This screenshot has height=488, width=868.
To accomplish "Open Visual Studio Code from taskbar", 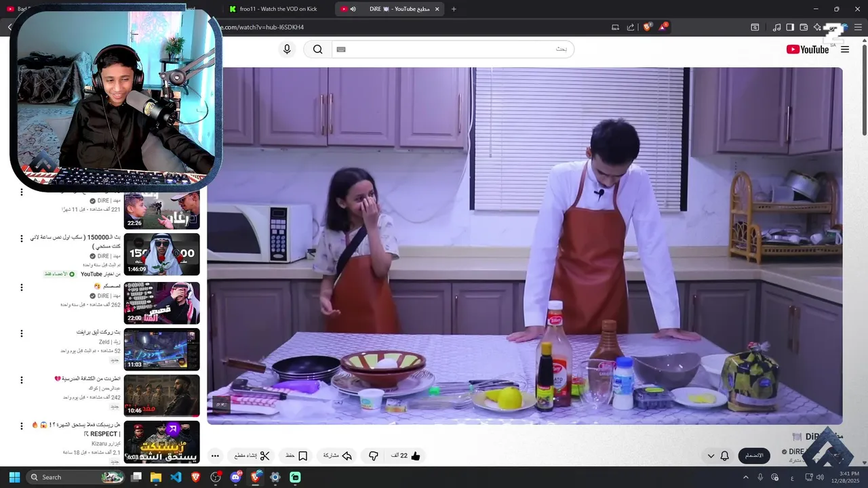I will click(x=176, y=477).
